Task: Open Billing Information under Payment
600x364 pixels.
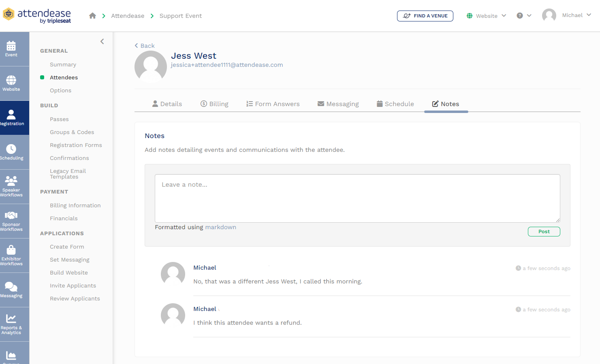Action: pos(75,205)
